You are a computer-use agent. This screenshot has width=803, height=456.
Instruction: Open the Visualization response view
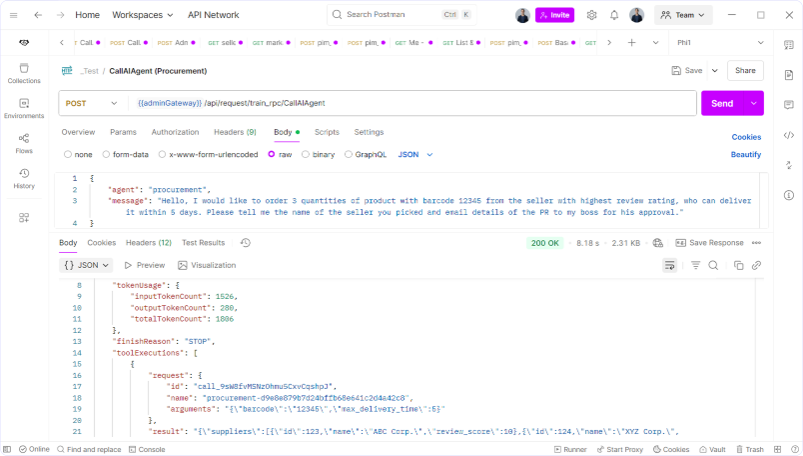click(x=207, y=265)
